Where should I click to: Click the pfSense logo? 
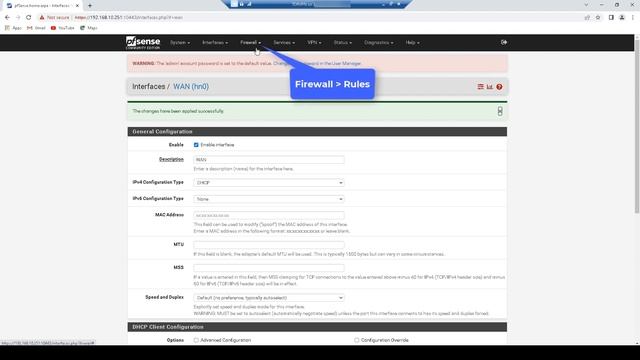coord(143,42)
